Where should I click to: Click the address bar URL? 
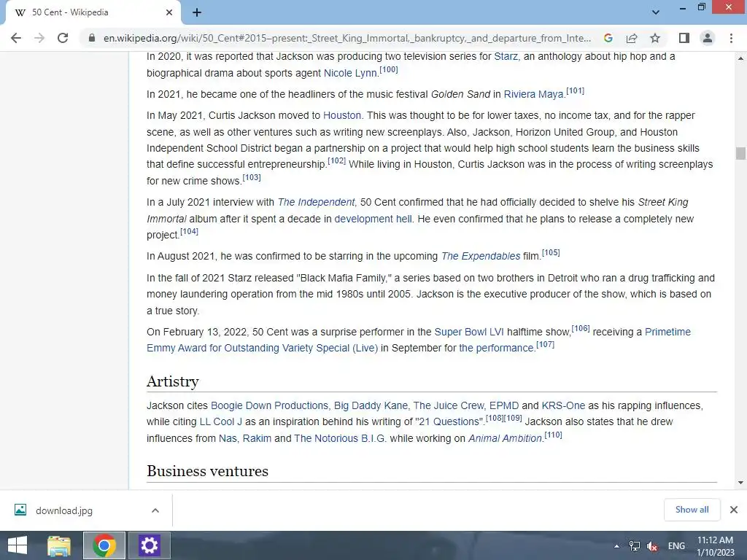coord(347,38)
